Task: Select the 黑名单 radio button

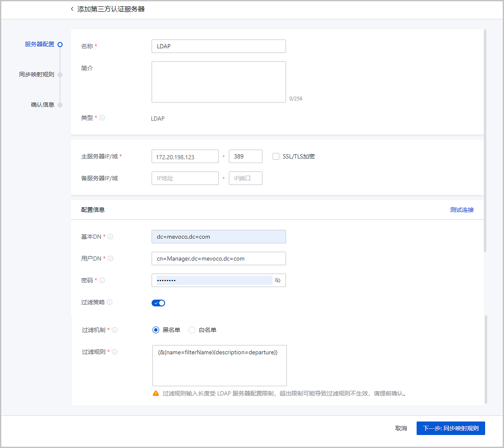Action: 156,330
